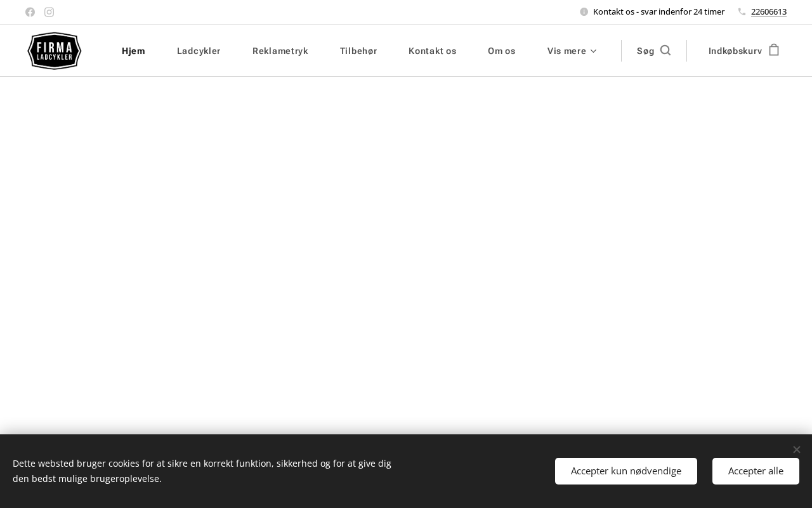This screenshot has height=508, width=812.
Task: Call the phone number 22606613 link
Action: point(769,11)
